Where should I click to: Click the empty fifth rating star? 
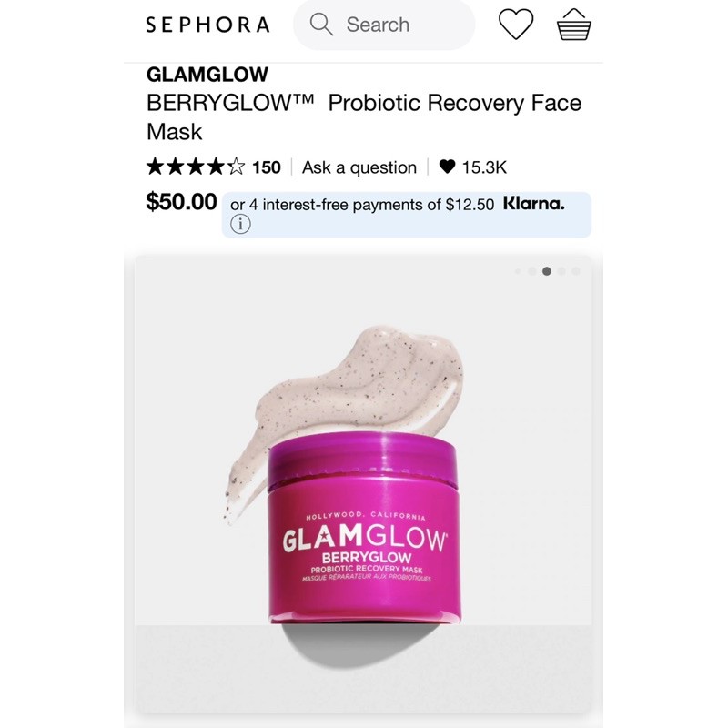pyautogui.click(x=237, y=167)
